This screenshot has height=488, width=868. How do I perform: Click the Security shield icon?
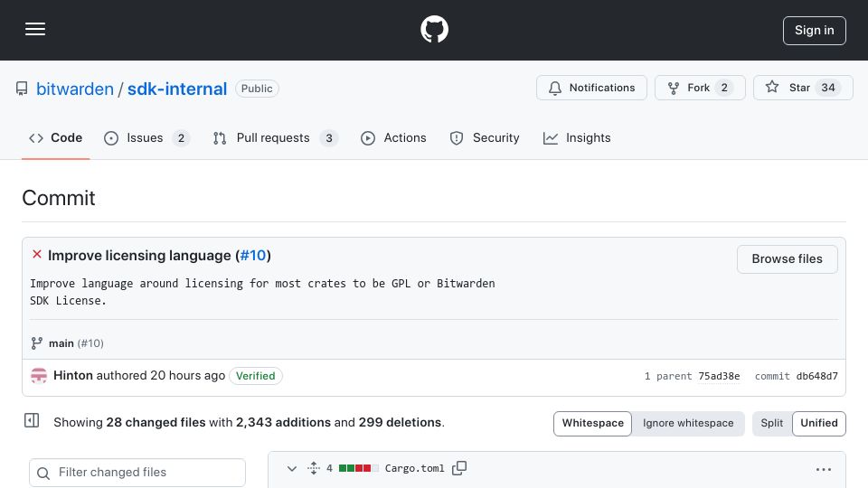pyautogui.click(x=456, y=138)
